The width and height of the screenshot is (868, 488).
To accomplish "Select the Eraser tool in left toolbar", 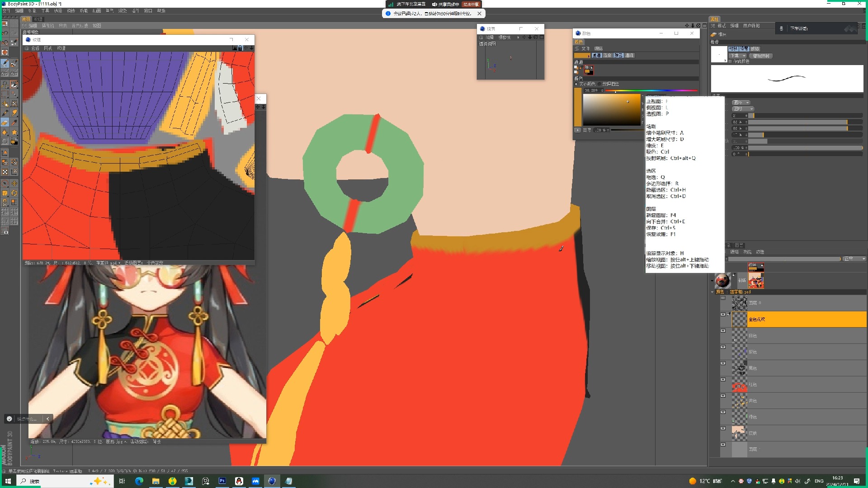I will (x=5, y=122).
